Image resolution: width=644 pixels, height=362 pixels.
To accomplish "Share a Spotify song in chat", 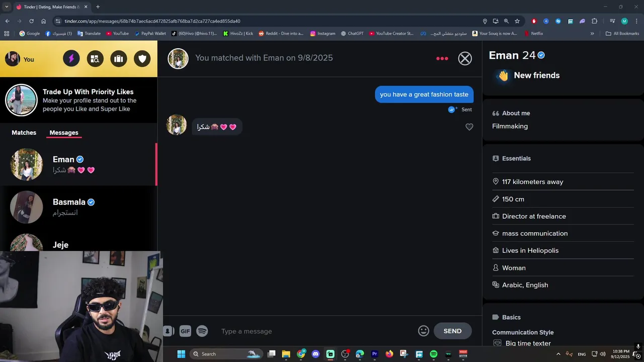I will [x=202, y=331].
